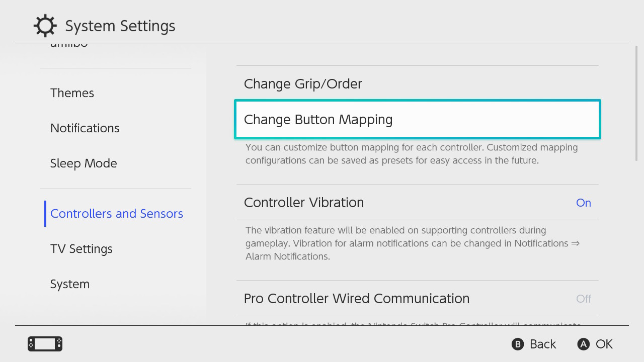
Task: Switch to TV Settings
Action: [x=81, y=249]
